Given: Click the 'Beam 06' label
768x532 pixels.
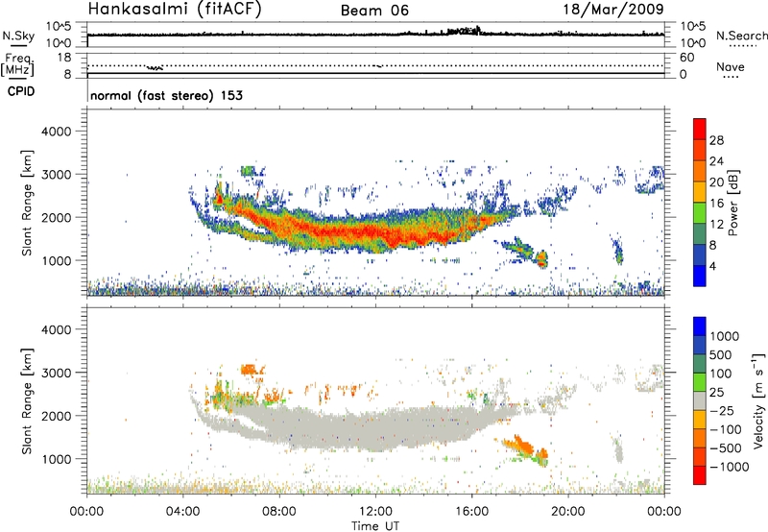Looking at the screenshot, I should 374,11.
